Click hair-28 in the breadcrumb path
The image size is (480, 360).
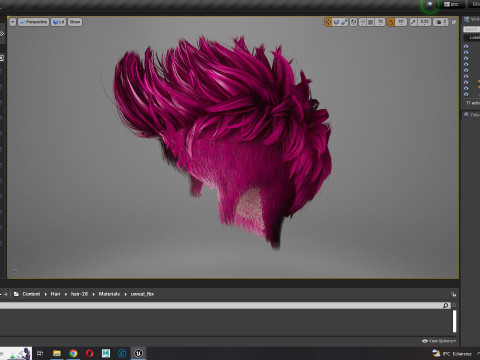click(x=79, y=294)
